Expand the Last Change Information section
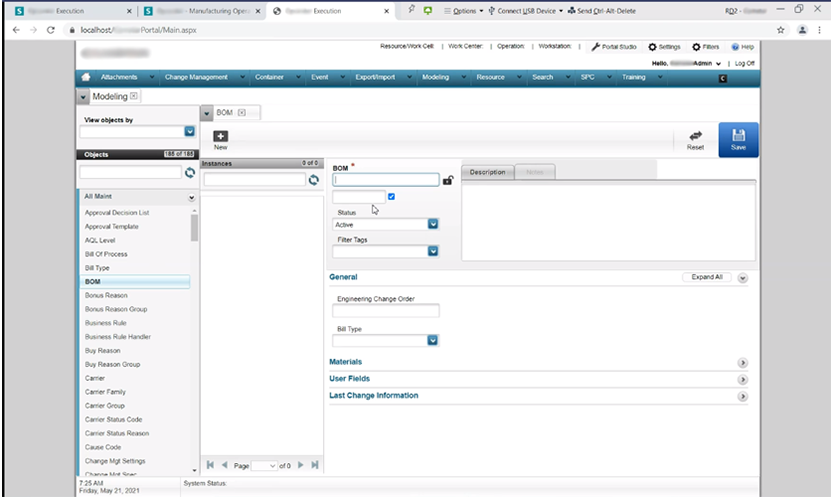Viewport: 834px width, 497px height. pos(742,397)
